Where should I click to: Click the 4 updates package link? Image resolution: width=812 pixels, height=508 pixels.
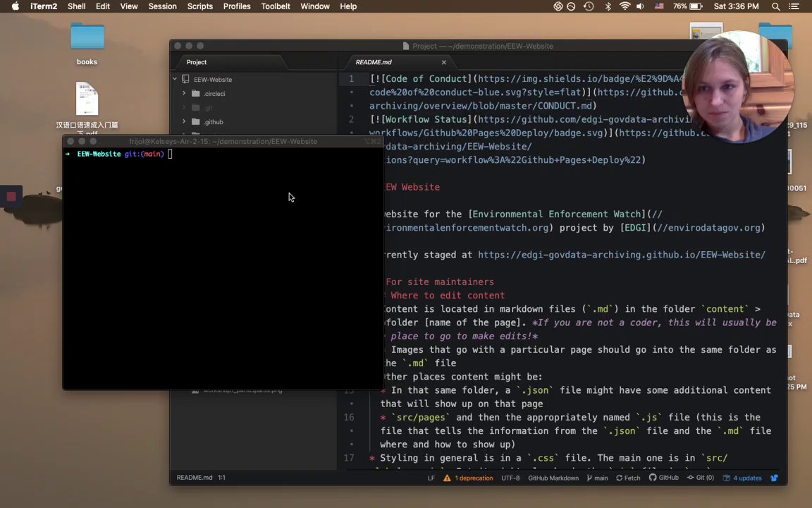pos(742,478)
